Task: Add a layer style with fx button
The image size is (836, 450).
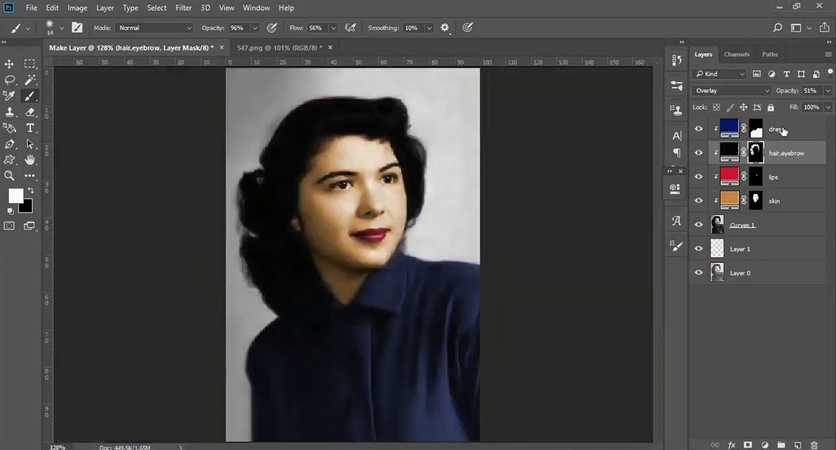Action: tap(732, 444)
